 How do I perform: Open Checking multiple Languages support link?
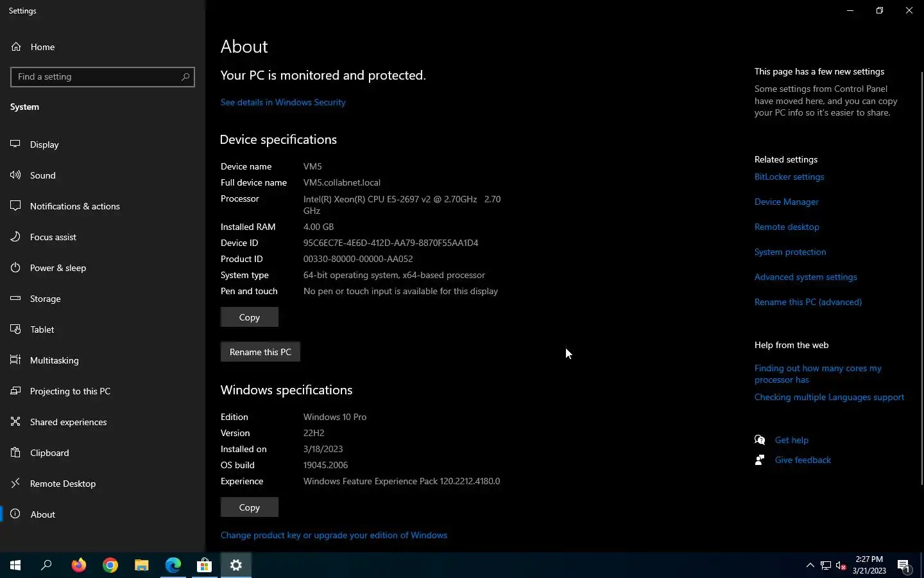pos(829,397)
